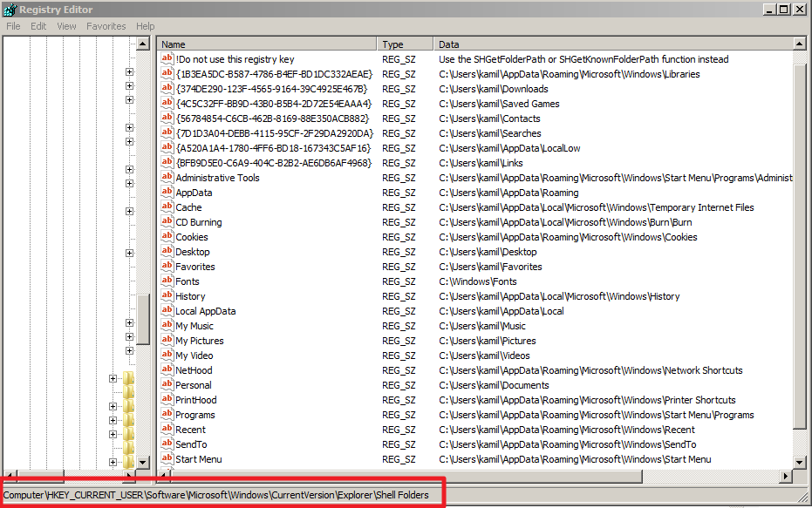Open the File menu
This screenshot has width=812, height=508.
pyautogui.click(x=13, y=26)
